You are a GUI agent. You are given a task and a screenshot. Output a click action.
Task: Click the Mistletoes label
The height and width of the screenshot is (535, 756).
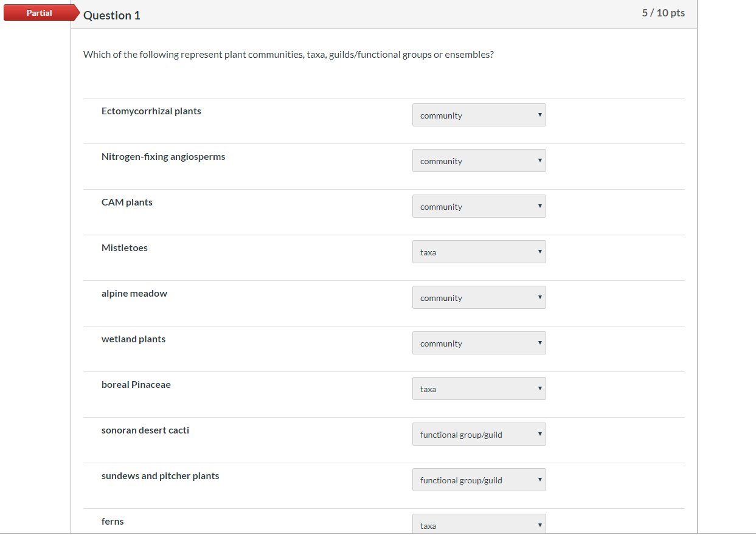click(125, 248)
